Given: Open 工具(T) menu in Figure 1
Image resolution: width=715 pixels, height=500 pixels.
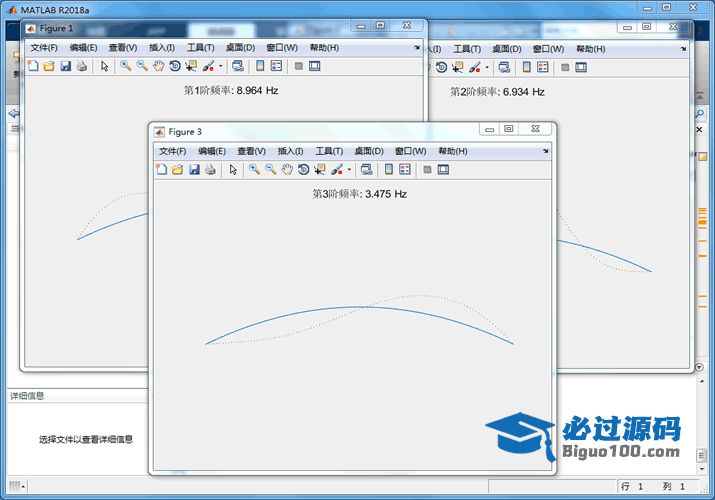Looking at the screenshot, I should pyautogui.click(x=201, y=48).
